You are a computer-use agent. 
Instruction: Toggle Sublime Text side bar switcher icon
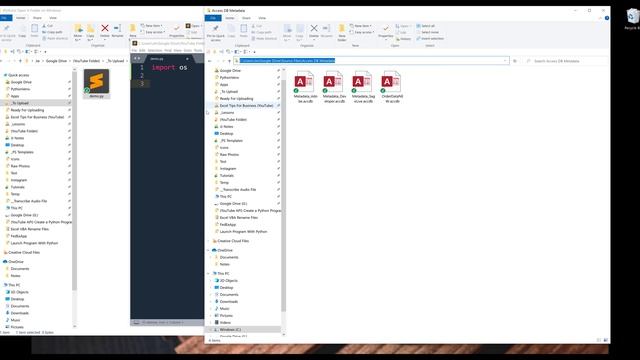coord(136,322)
